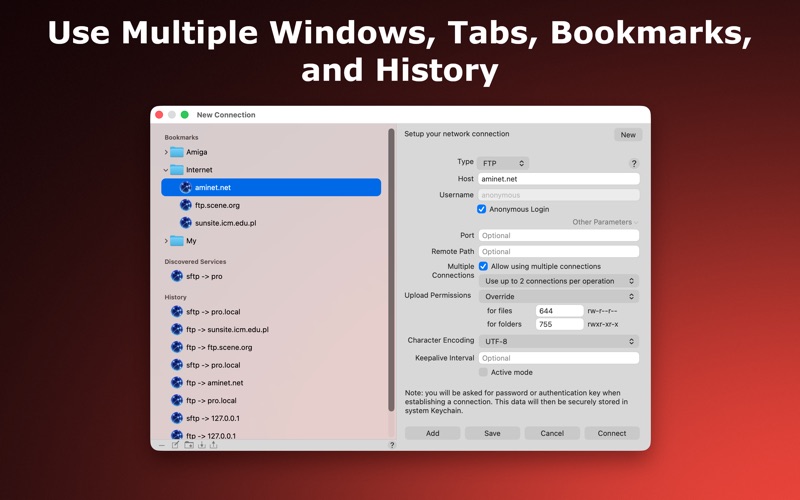Click the bookmarks list scrollbar
The height and width of the screenshot is (500, 800).
pyautogui.click(x=391, y=270)
